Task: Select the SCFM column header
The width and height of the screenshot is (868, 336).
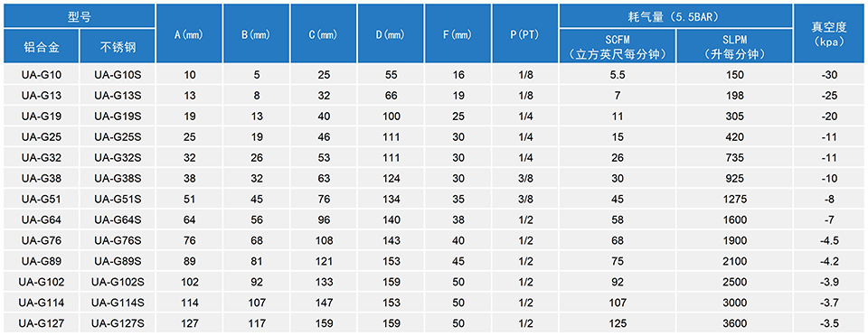Action: 618,47
